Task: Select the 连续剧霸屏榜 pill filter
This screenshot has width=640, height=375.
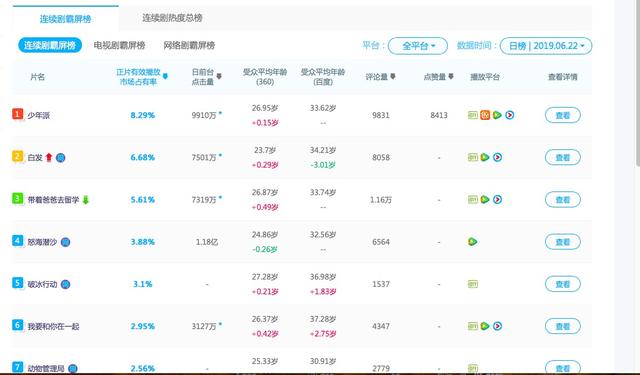Action: coord(50,45)
